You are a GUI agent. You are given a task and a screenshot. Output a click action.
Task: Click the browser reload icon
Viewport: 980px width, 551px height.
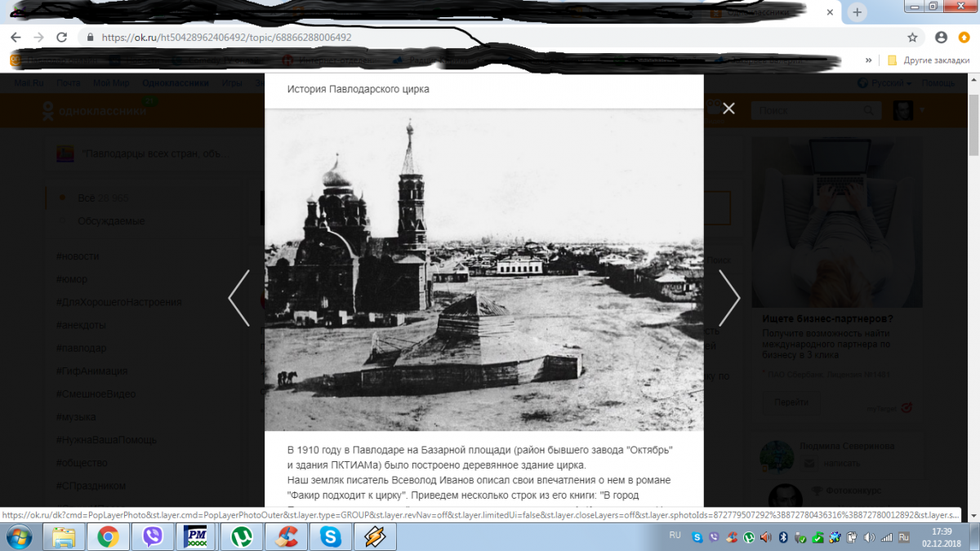61,38
